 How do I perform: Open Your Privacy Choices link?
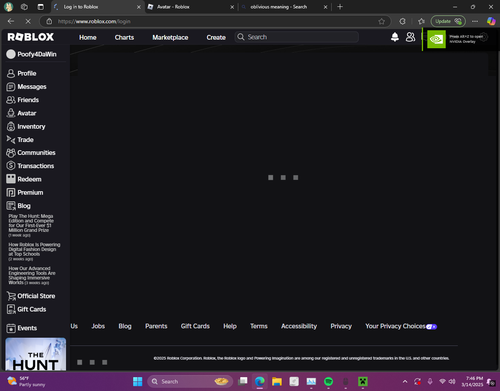point(401,326)
